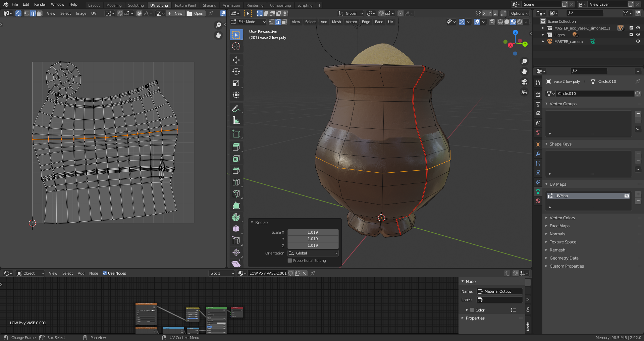
Task: Click the 3D Cursor tool
Action: click(236, 47)
